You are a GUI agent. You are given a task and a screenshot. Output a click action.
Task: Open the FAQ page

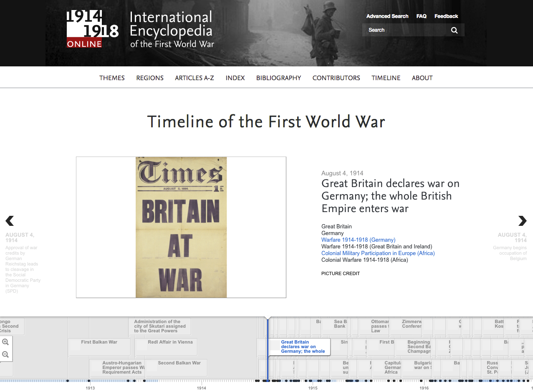coord(421,16)
